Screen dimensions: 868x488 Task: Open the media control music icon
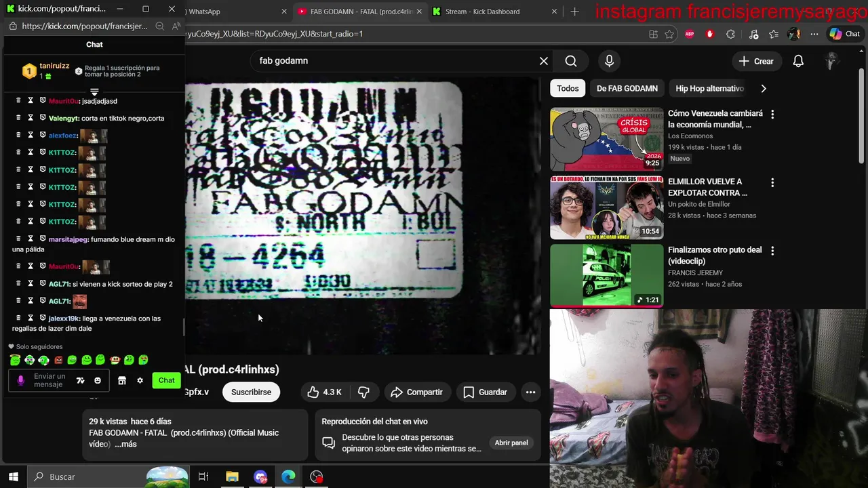pyautogui.click(x=753, y=34)
